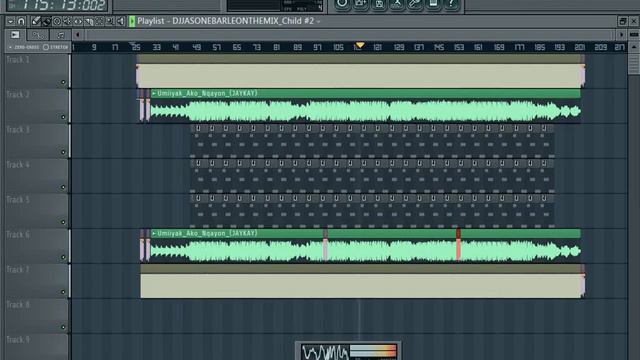Click the orange playhead marker in ruler
This screenshot has height=360, width=640.
pyautogui.click(x=360, y=45)
